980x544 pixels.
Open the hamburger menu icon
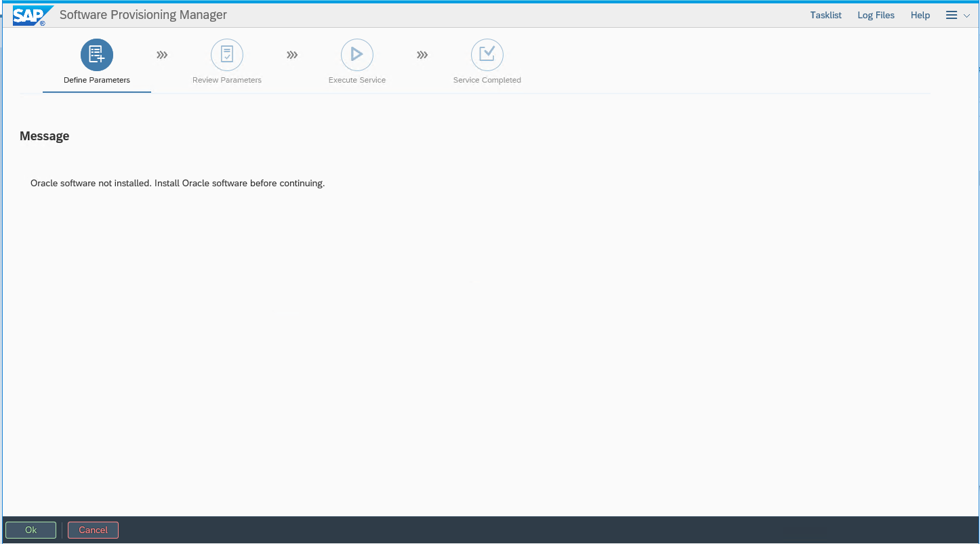(952, 15)
